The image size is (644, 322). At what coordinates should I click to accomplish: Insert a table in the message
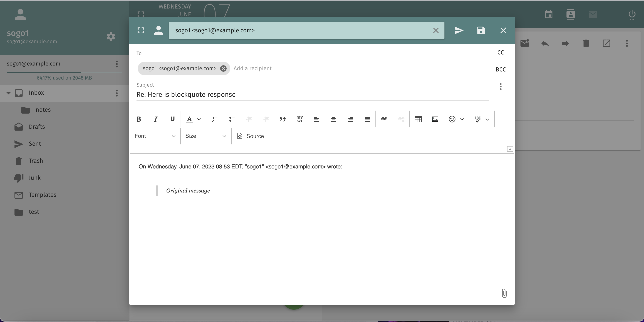click(x=418, y=119)
